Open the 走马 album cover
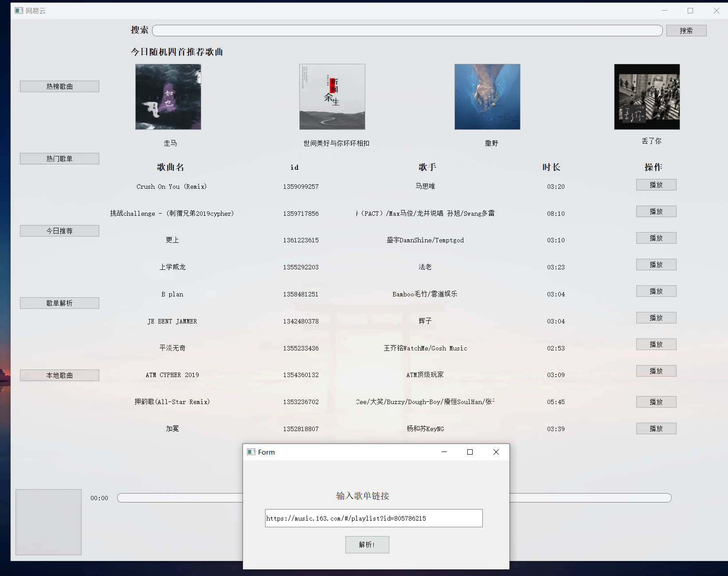Viewport: 728px width, 576px height. 168,97
